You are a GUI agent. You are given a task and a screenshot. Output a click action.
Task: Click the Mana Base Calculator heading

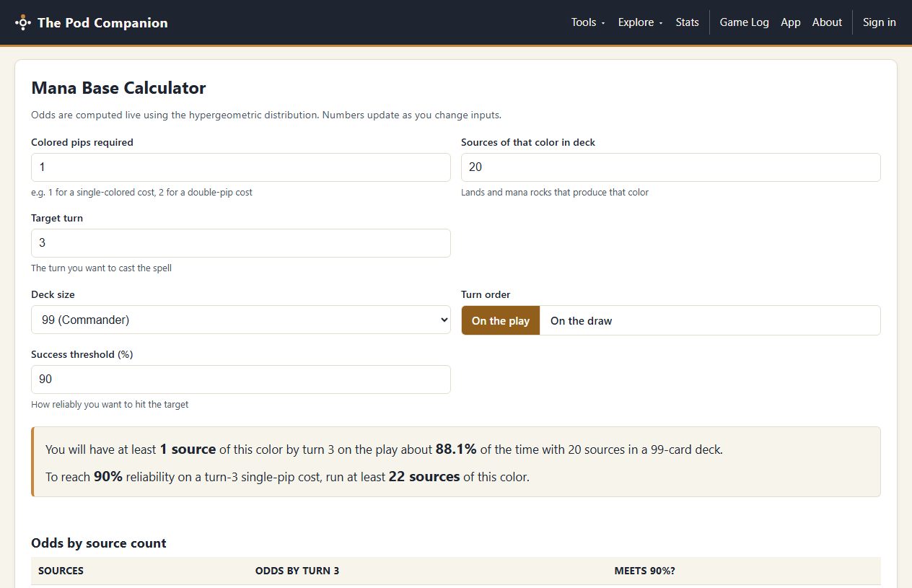pos(118,88)
